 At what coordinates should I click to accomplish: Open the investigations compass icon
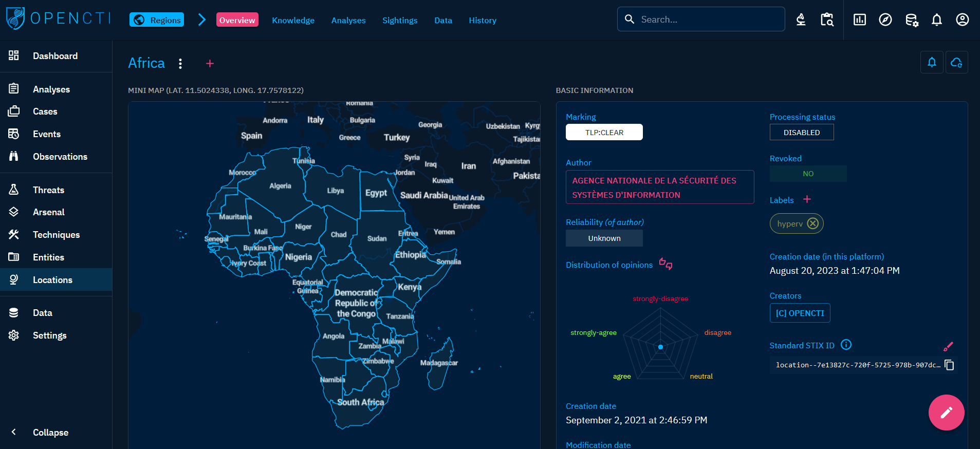pyautogui.click(x=885, y=20)
